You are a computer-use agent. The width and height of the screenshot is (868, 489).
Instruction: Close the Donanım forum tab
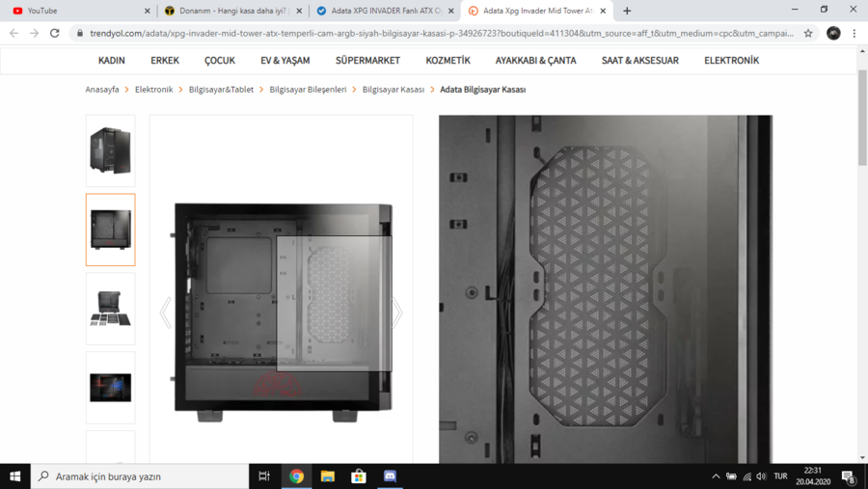click(299, 11)
